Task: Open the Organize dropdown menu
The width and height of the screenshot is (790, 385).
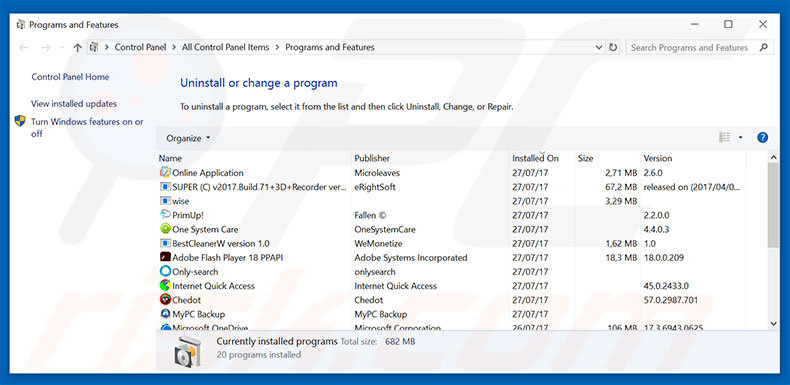Action: tap(188, 138)
